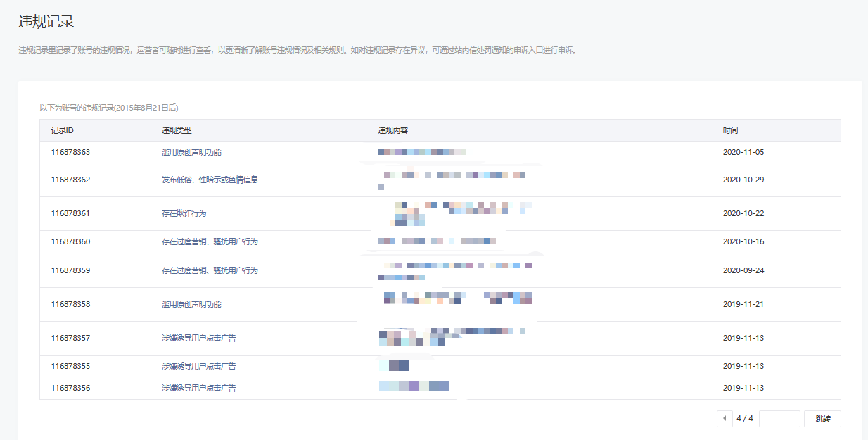Click the 违规类型 column header
The height and width of the screenshot is (440, 868).
(x=177, y=130)
